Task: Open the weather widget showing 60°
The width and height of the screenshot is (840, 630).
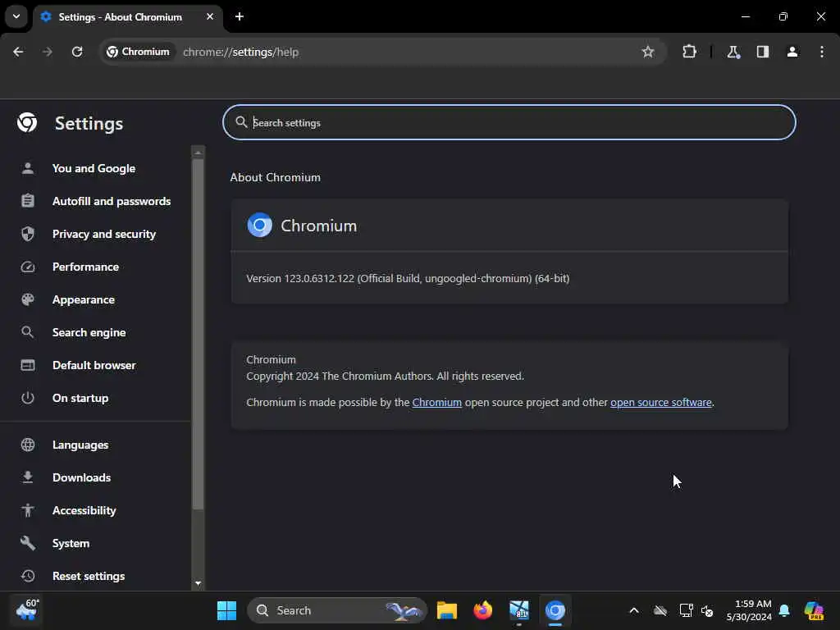Action: tap(27, 610)
